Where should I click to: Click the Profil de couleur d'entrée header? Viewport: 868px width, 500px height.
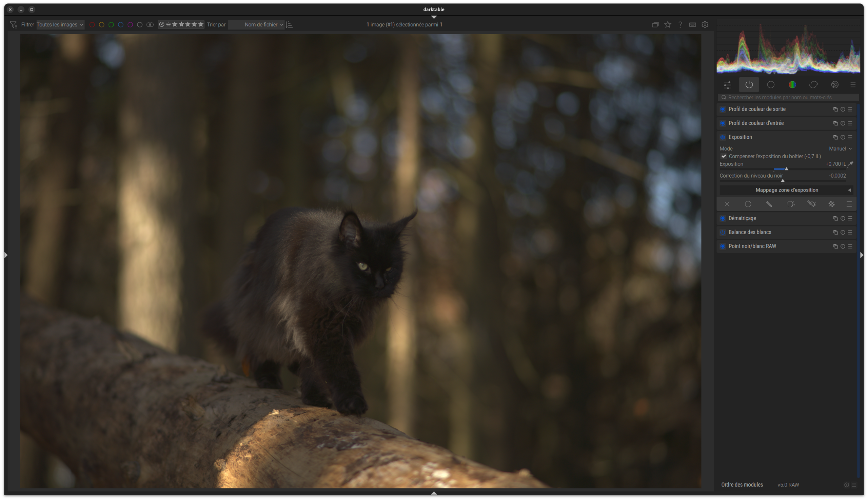coord(756,123)
